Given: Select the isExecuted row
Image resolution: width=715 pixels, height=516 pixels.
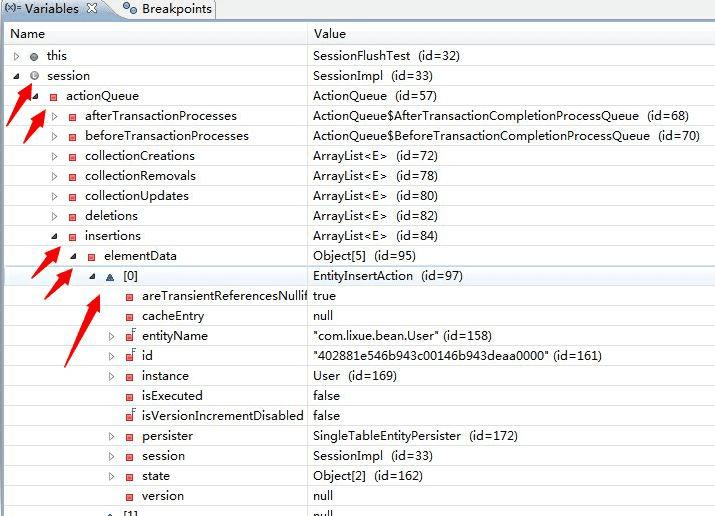Looking at the screenshot, I should tap(359, 396).
